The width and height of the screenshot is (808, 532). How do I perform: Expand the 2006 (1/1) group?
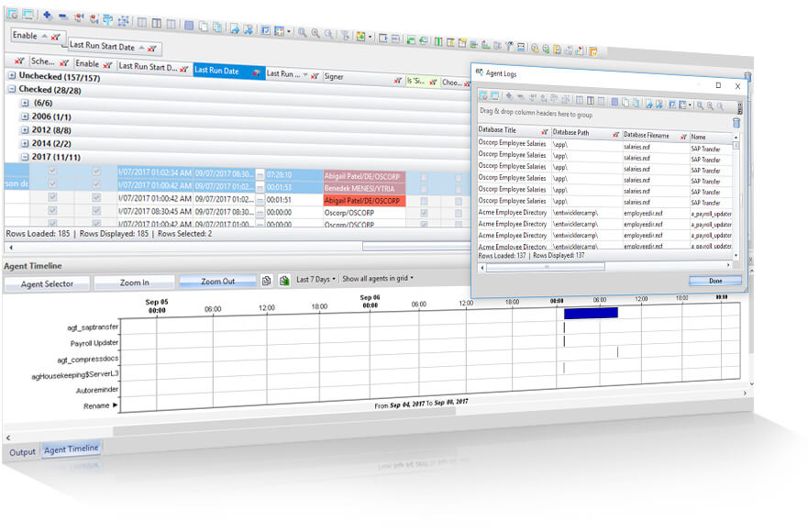[25, 116]
